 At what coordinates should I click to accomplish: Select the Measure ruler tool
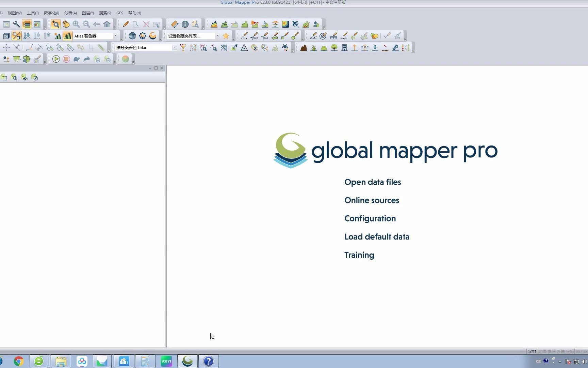[175, 24]
